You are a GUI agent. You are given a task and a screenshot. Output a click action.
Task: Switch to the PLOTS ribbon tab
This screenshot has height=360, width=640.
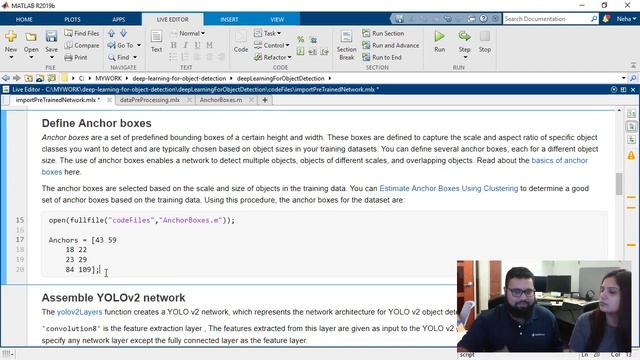point(72,19)
